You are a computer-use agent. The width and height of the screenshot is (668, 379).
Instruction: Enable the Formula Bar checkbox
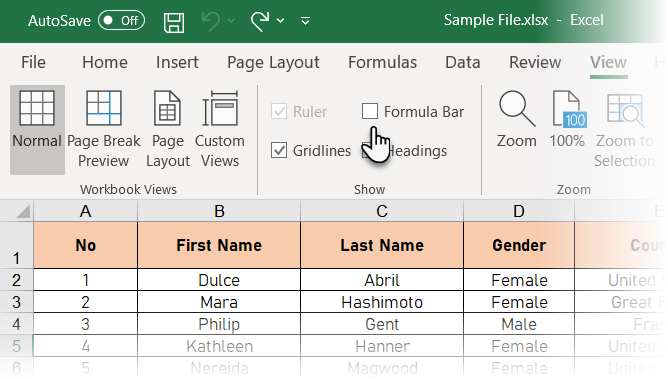370,112
